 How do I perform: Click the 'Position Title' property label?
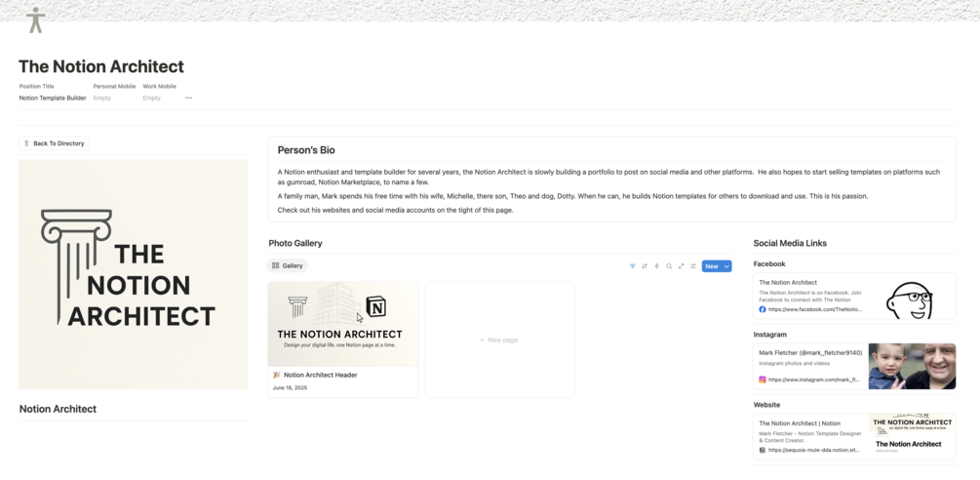click(36, 86)
